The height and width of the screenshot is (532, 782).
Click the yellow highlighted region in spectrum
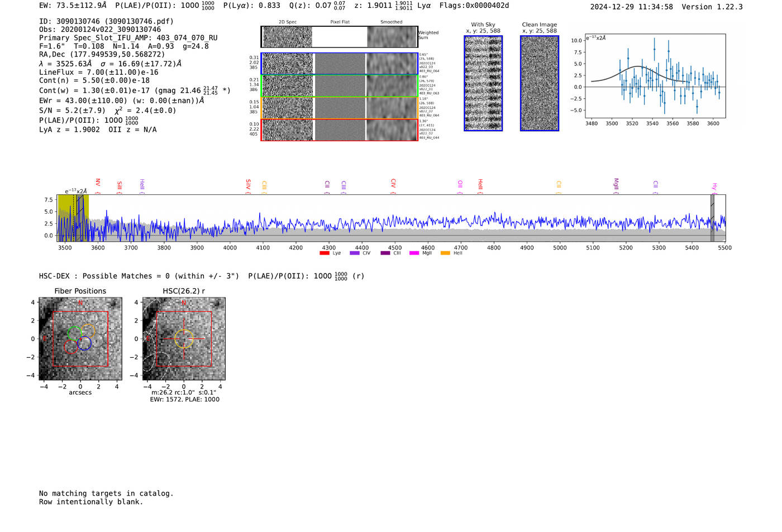[x=73, y=218]
